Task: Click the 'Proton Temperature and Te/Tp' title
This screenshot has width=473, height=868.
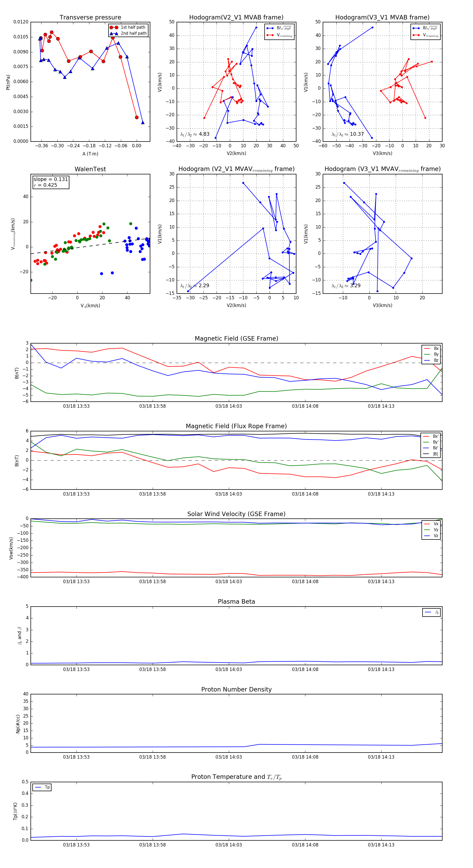Action: 236,777
